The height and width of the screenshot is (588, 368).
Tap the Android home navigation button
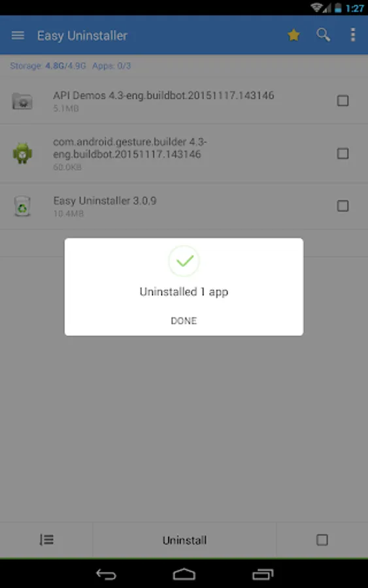(x=184, y=574)
